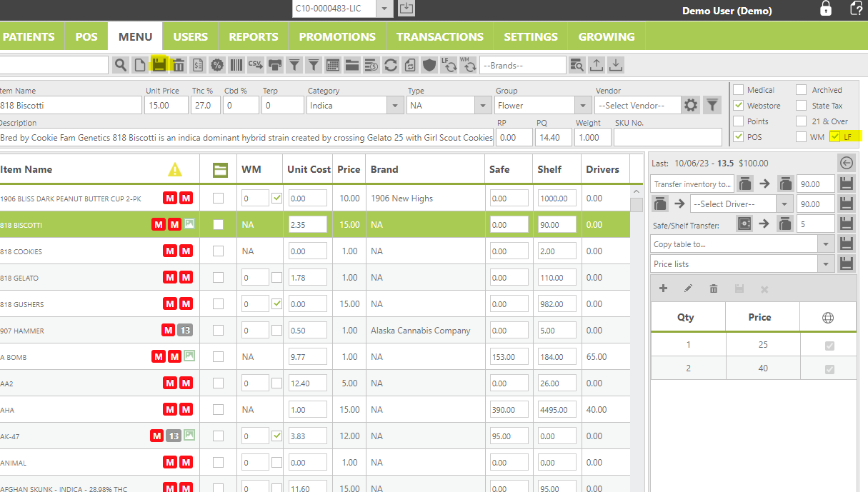Image resolution: width=868 pixels, height=492 pixels.
Task: Delete price tier with small trash icon
Action: [x=714, y=288]
